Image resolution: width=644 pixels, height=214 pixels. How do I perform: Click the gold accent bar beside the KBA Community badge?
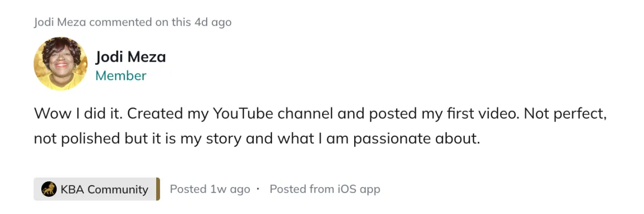click(x=158, y=189)
